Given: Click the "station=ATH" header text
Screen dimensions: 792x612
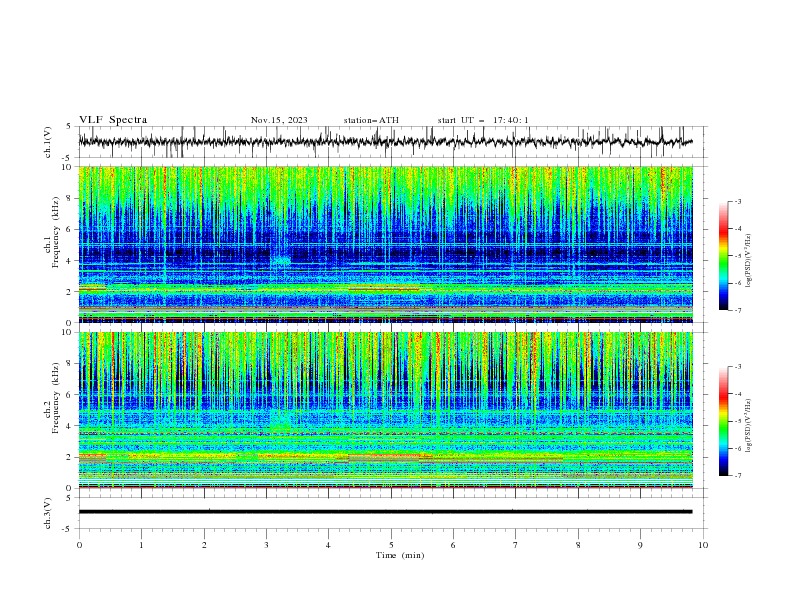Looking at the screenshot, I should point(371,120).
